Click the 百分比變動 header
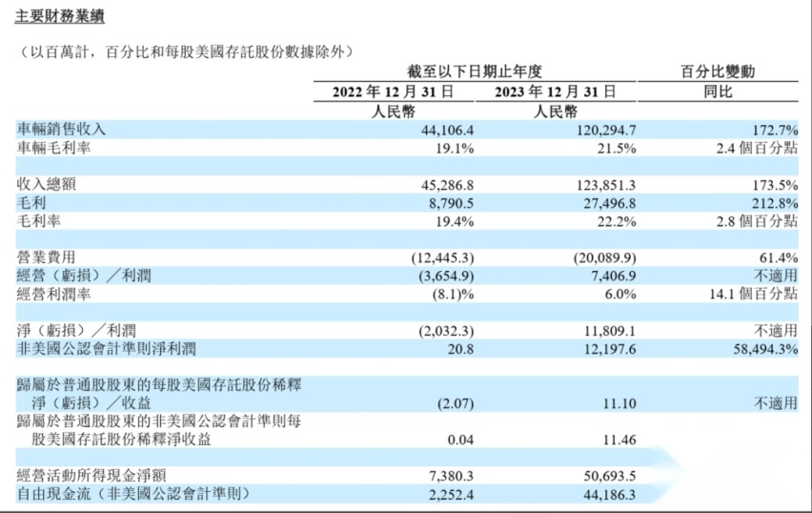This screenshot has width=812, height=513. 718,72
